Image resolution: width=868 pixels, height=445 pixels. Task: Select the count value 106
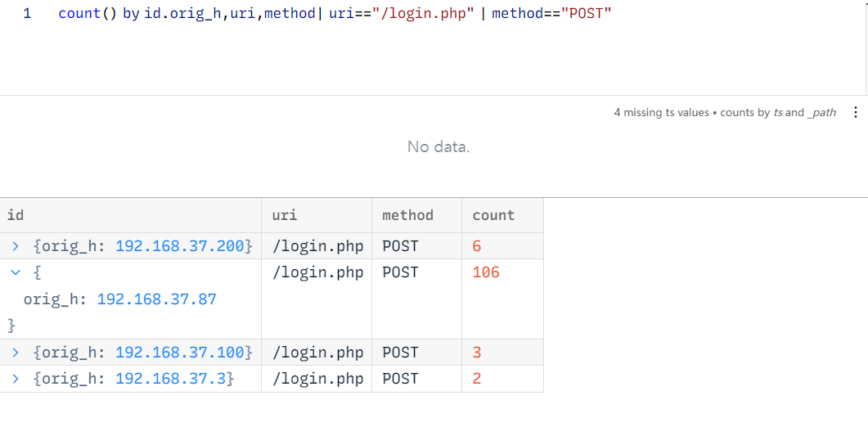click(x=486, y=272)
